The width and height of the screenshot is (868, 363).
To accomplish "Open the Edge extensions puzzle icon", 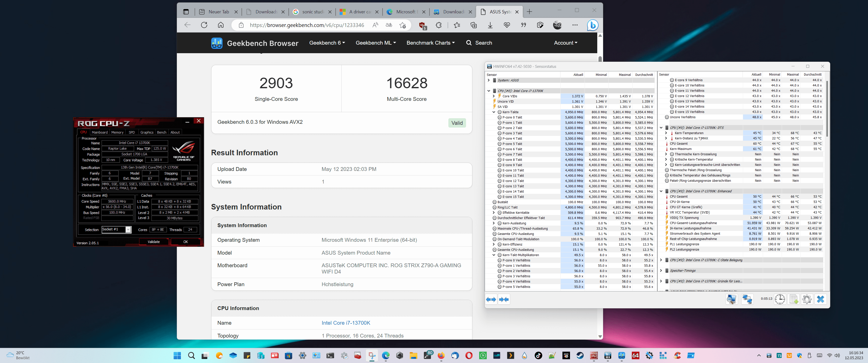I will click(438, 25).
